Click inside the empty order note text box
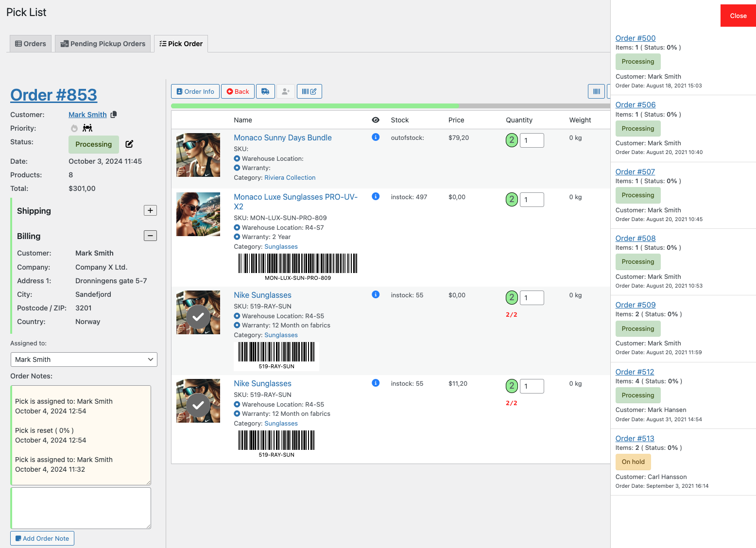Screen dimensions: 756x548 (x=80, y=507)
